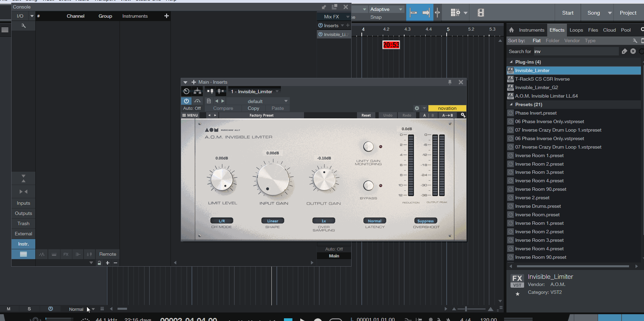Image resolution: width=644 pixels, height=321 pixels.
Task: Open the gear settings icon above the plugin
Action: click(x=417, y=108)
